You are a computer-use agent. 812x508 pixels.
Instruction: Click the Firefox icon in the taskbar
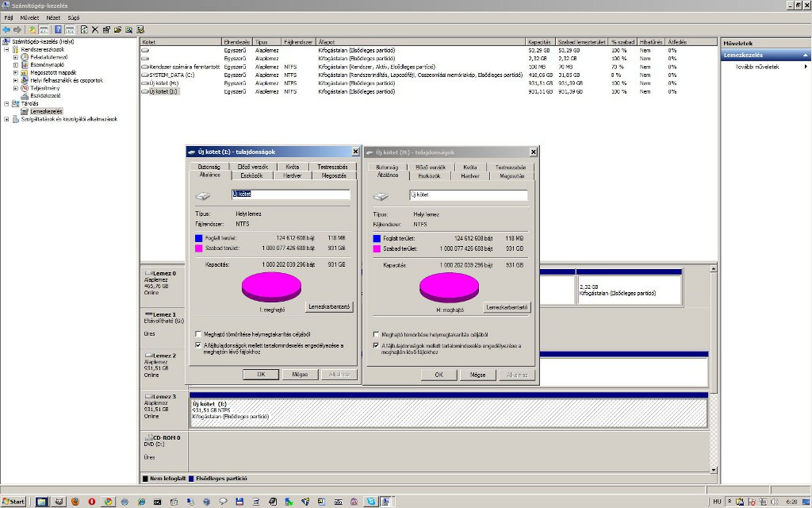click(75, 502)
